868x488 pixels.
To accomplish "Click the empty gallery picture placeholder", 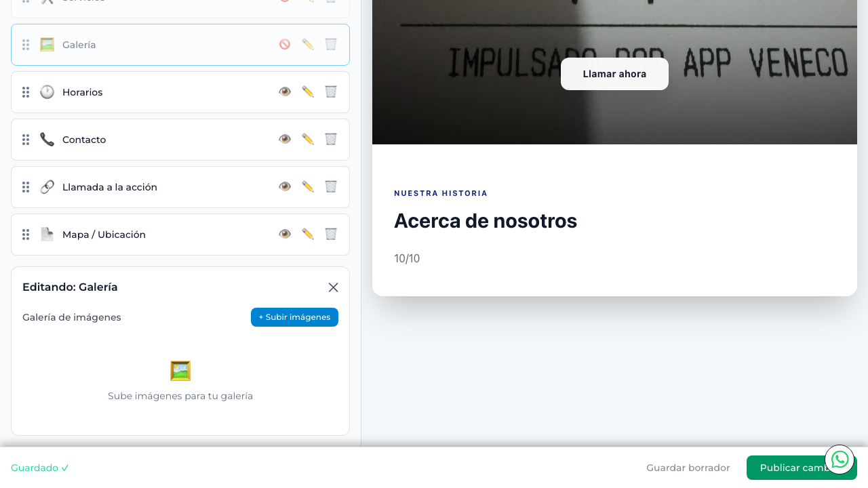I will point(180,371).
